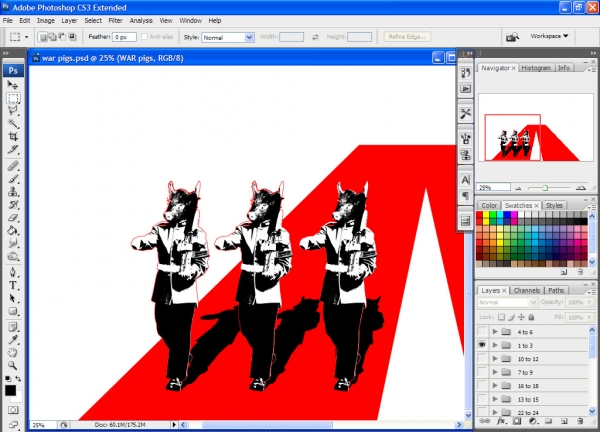The height and width of the screenshot is (432, 600).
Task: Click Create new group button in Layers
Action: (548, 421)
